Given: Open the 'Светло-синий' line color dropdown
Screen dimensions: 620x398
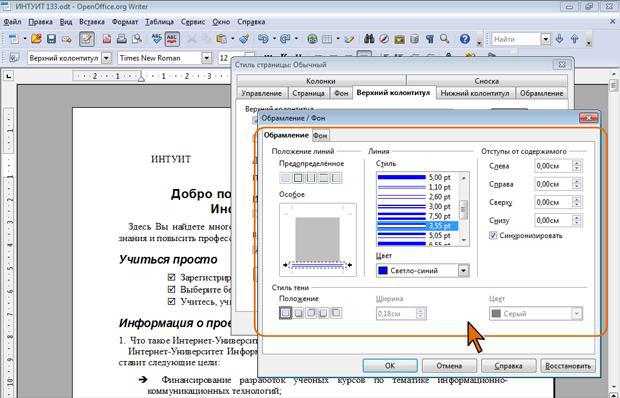Looking at the screenshot, I should pos(463,271).
